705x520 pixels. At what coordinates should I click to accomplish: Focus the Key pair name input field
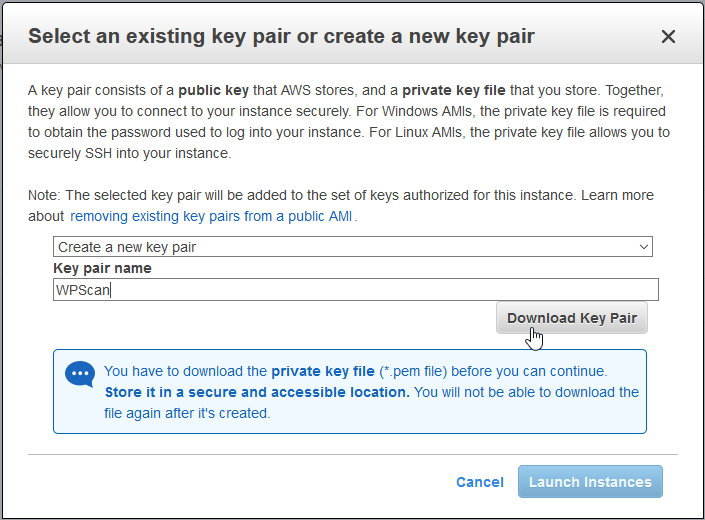(356, 290)
